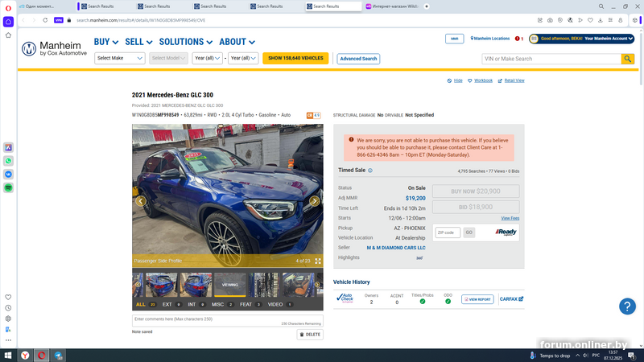
Task: Switch to the Wildberries browser tab
Action: (x=392, y=6)
